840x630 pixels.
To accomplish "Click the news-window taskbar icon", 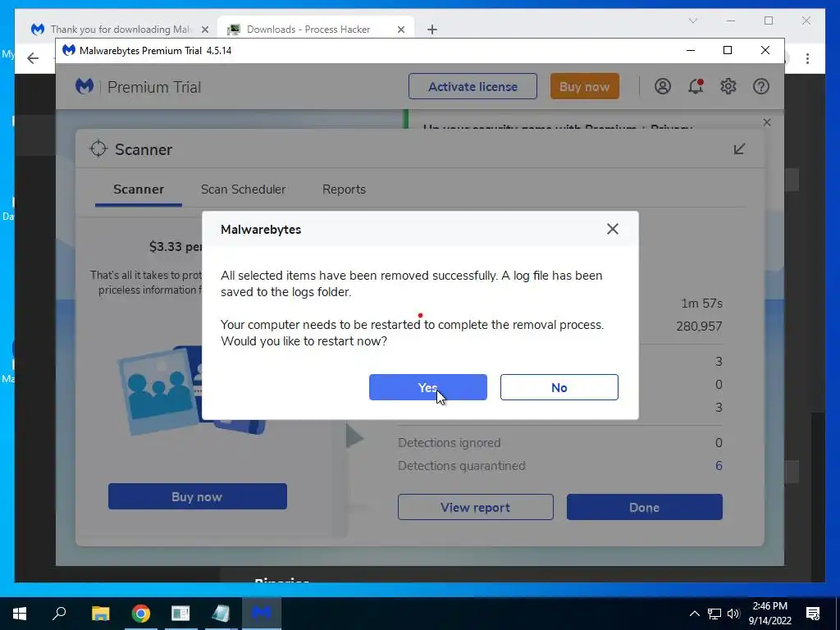I will [x=180, y=614].
